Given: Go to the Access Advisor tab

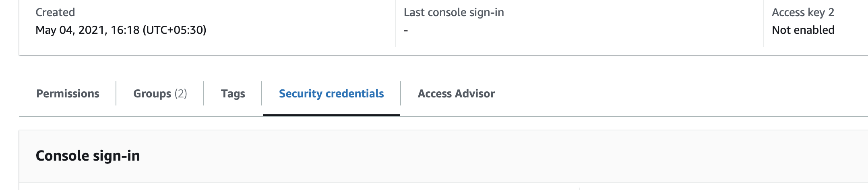Looking at the screenshot, I should pyautogui.click(x=456, y=93).
